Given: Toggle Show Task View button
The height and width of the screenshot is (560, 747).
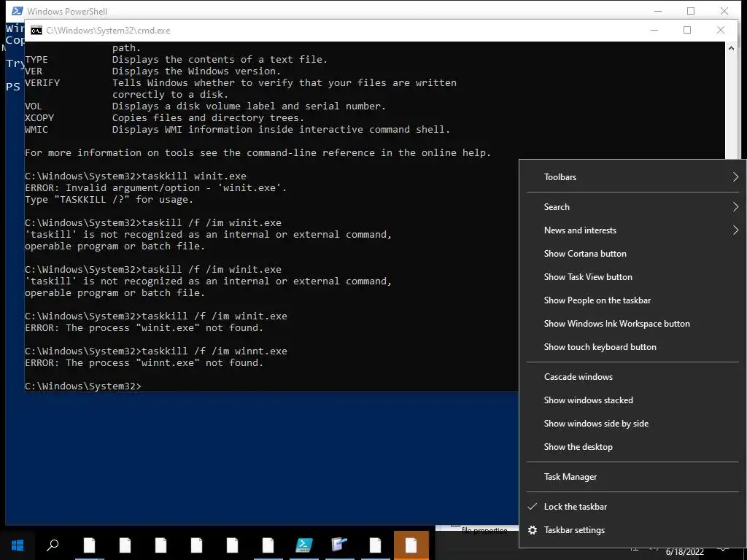Looking at the screenshot, I should pos(632,276).
